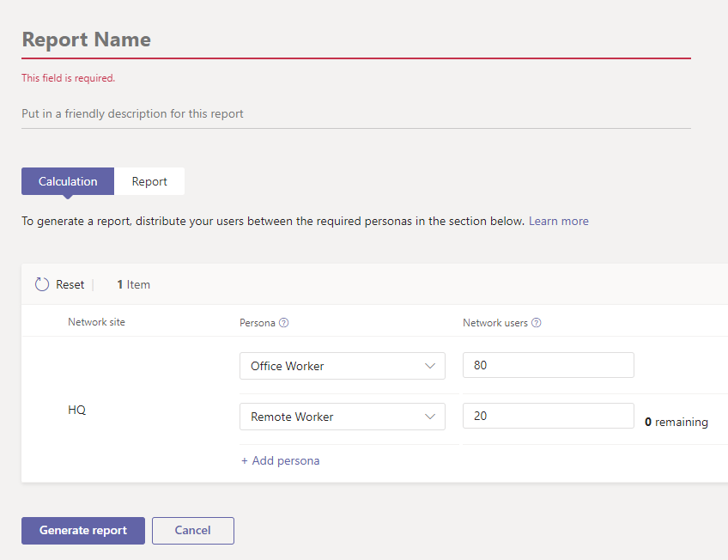Click the Add persona link
The width and height of the screenshot is (728, 560).
pos(280,460)
